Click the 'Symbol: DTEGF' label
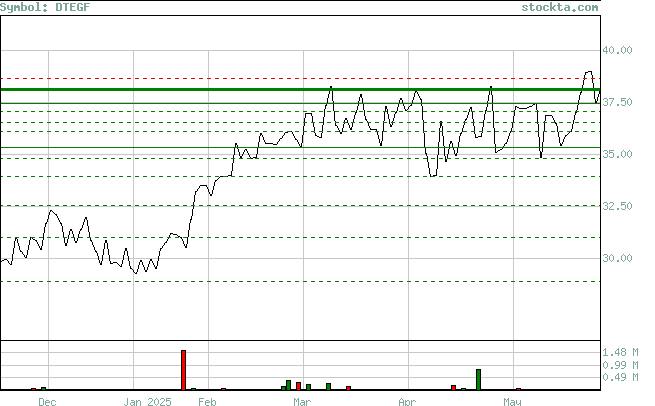 [x=45, y=7]
